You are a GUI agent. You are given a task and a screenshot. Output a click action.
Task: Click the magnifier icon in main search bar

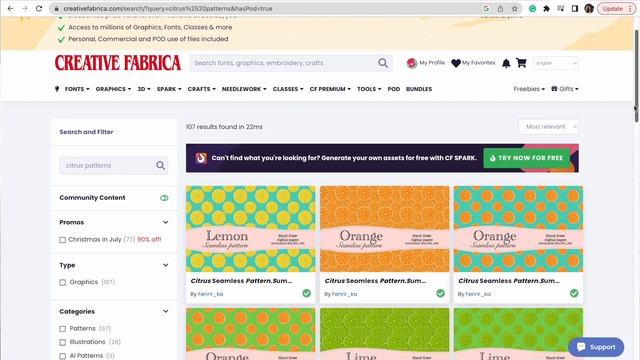[x=383, y=63]
